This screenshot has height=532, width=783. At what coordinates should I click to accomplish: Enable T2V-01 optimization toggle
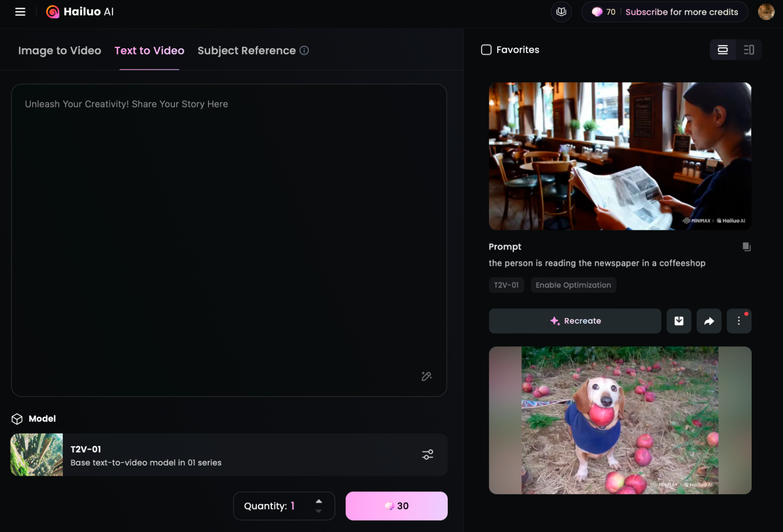(x=572, y=285)
